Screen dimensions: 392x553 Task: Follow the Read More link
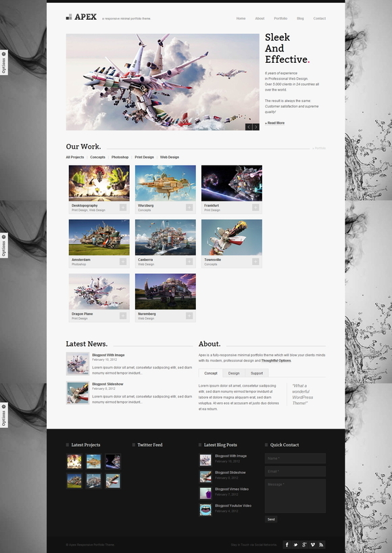pyautogui.click(x=275, y=123)
